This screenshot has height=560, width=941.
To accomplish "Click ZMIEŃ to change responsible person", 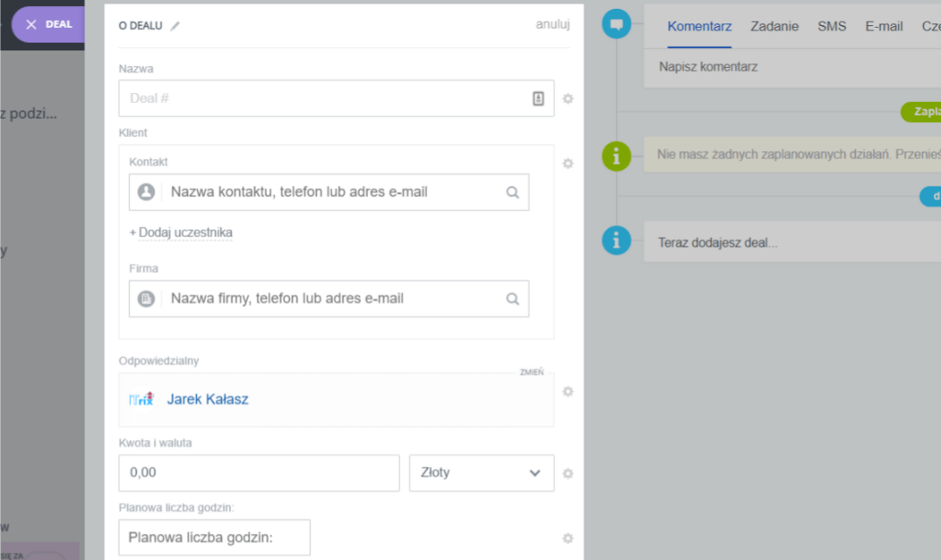I will click(531, 372).
